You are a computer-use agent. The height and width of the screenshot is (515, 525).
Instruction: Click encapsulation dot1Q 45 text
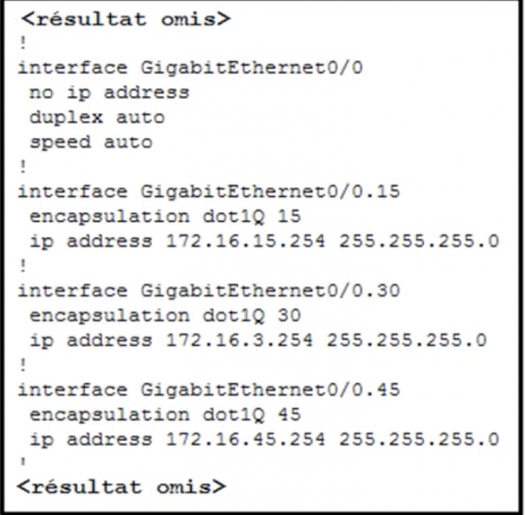tap(165, 415)
